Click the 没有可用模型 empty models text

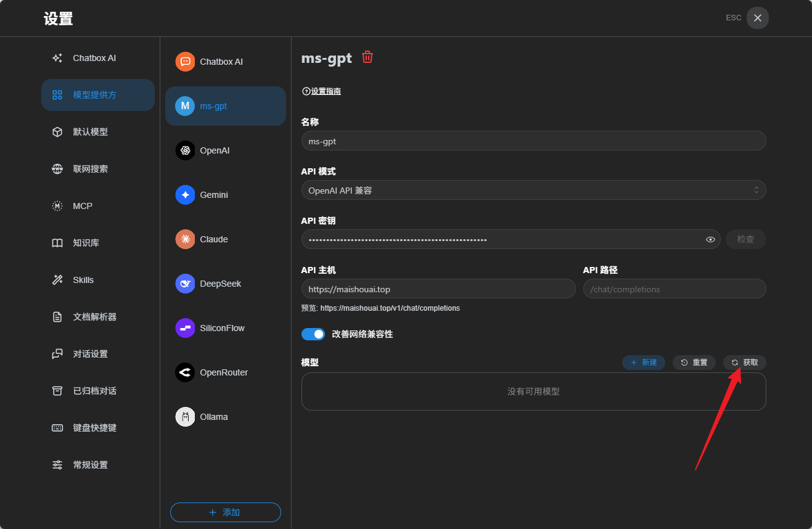pyautogui.click(x=533, y=392)
